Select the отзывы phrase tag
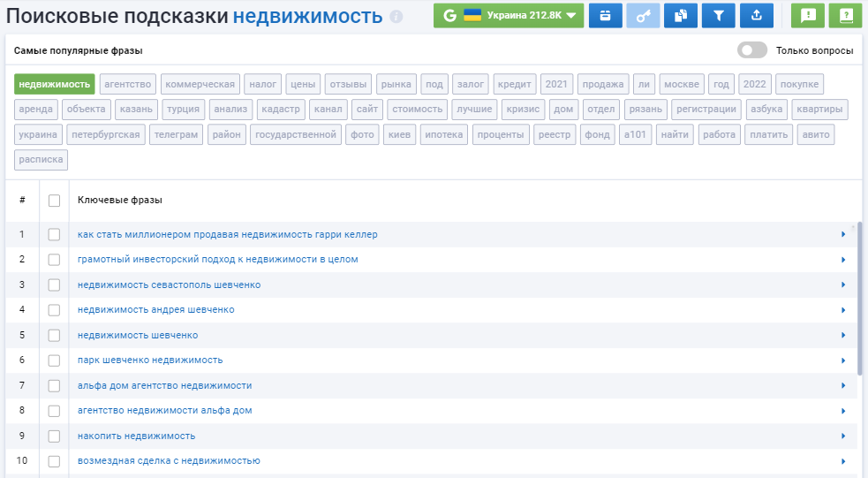Image resolution: width=868 pixels, height=478 pixels. pos(348,84)
